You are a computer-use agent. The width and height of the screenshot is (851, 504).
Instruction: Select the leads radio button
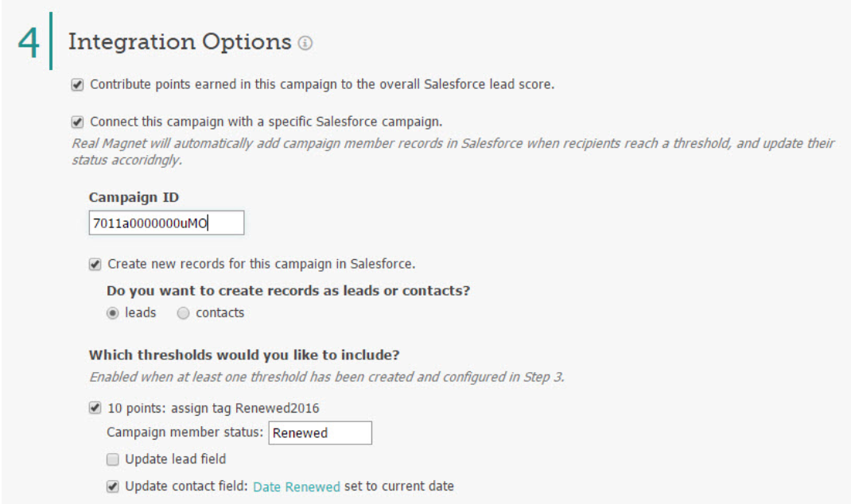pos(112,313)
